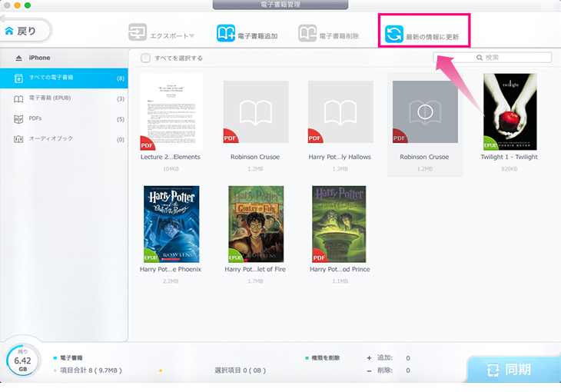Click the audiobook headphone sidebar icon

pos(18,139)
